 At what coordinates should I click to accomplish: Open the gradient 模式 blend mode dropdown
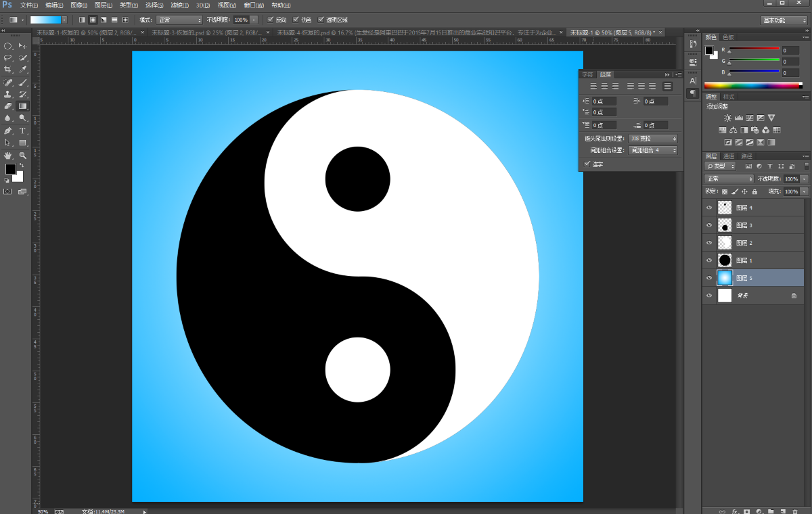(179, 20)
